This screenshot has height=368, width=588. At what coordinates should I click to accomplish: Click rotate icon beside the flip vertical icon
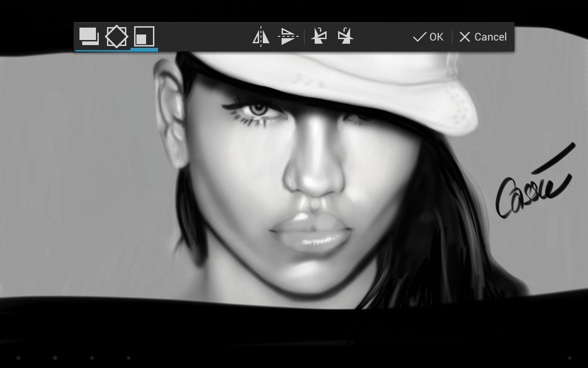[319, 36]
